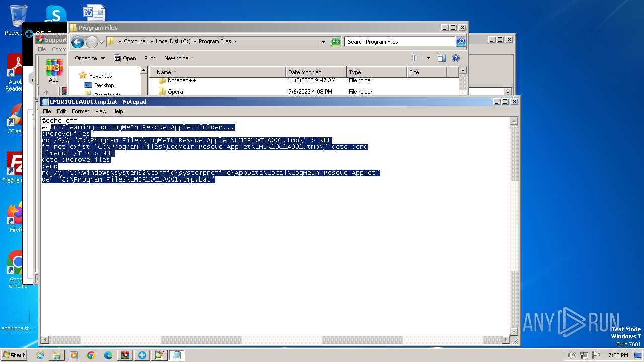This screenshot has width=644, height=362.
Task: Open address bar history dropdown
Action: point(323,42)
